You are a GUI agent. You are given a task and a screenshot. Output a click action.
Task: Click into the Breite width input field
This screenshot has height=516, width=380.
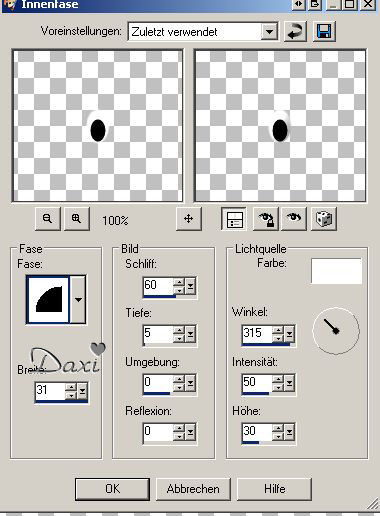(x=50, y=390)
